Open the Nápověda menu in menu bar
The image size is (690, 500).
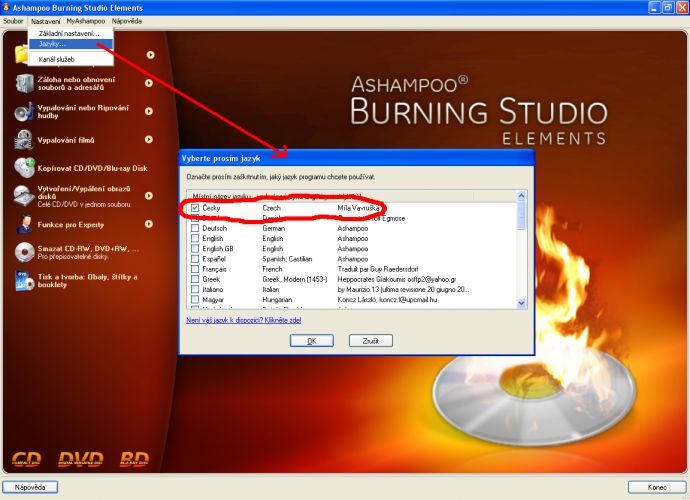[x=127, y=21]
